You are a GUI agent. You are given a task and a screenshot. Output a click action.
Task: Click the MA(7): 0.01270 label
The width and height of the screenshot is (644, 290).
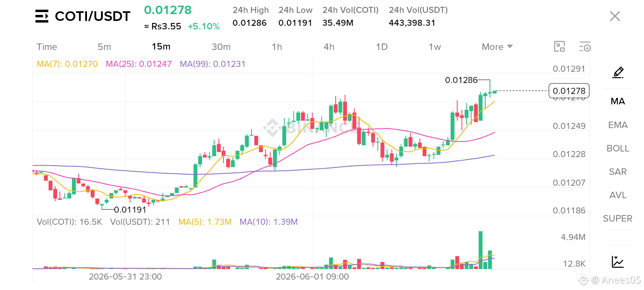[x=67, y=64]
